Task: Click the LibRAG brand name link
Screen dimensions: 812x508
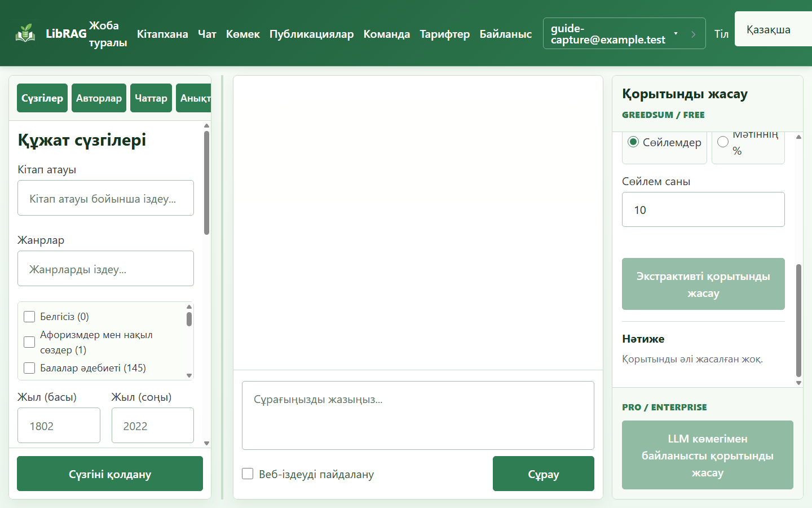Action: coord(67,34)
